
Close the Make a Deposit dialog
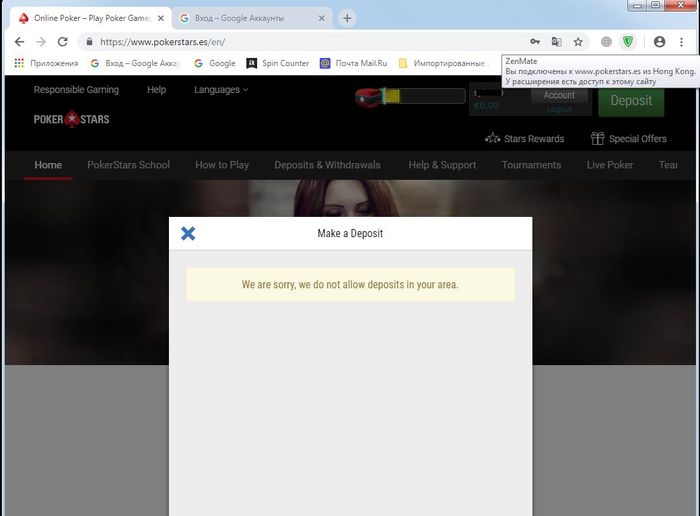(x=188, y=233)
